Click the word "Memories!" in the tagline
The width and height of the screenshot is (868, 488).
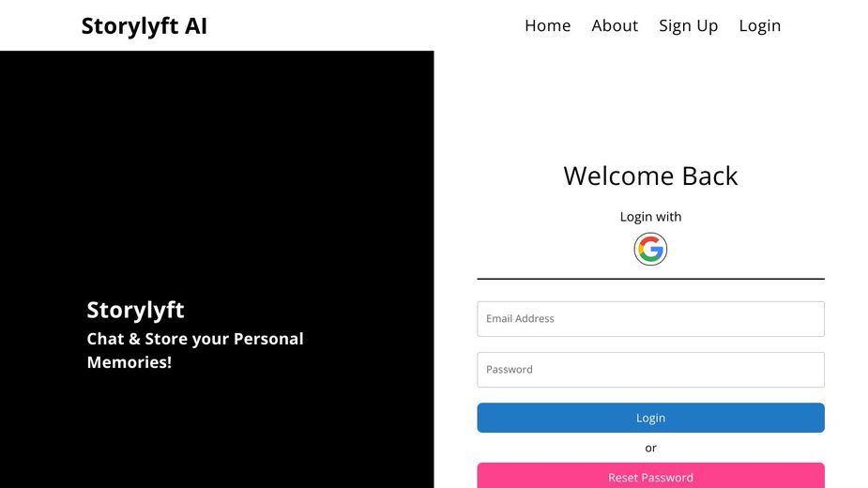click(x=129, y=362)
